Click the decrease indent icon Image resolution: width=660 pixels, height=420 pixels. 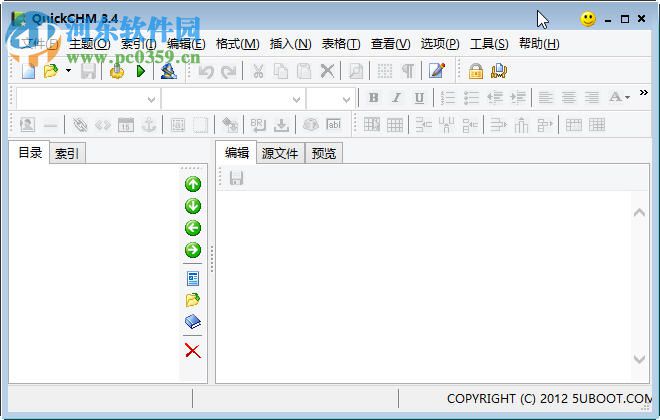[495, 98]
